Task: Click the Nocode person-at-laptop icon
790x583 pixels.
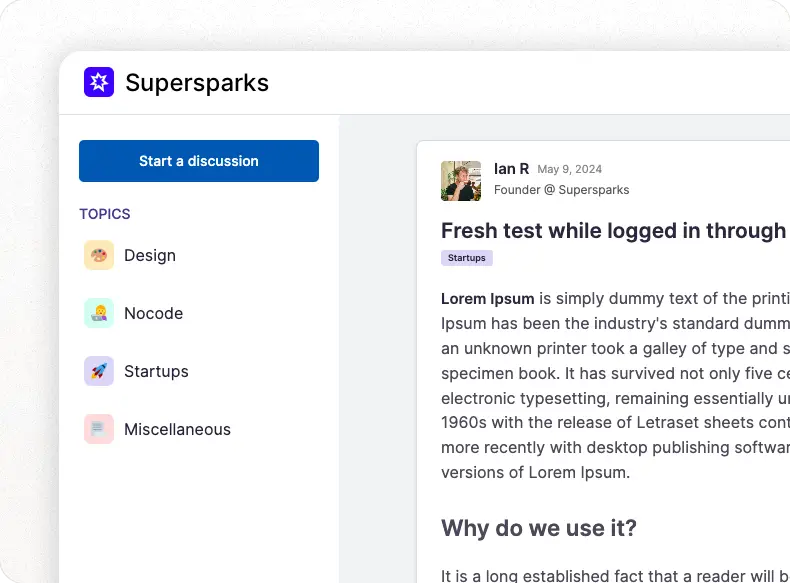Action: [x=99, y=313]
